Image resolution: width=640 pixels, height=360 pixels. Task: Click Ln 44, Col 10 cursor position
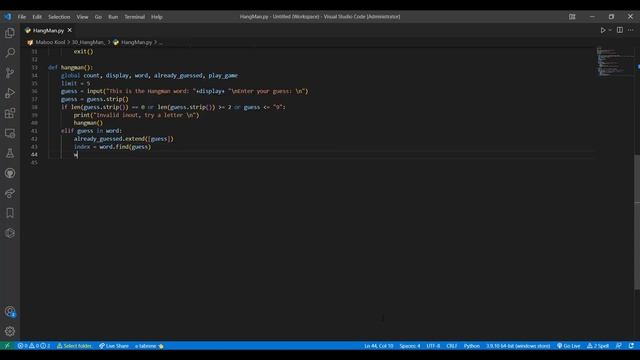click(379, 346)
